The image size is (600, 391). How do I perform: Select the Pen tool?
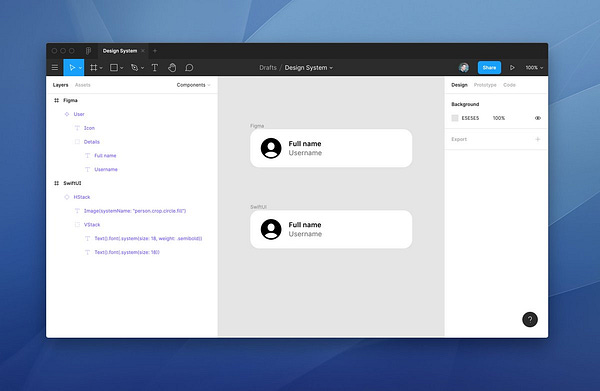(x=134, y=68)
